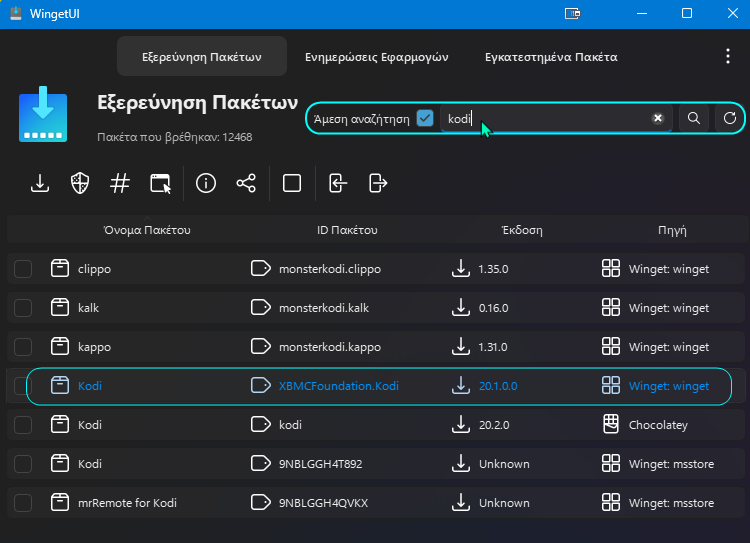Click package icon beside kalk
750x543 pixels.
point(60,308)
